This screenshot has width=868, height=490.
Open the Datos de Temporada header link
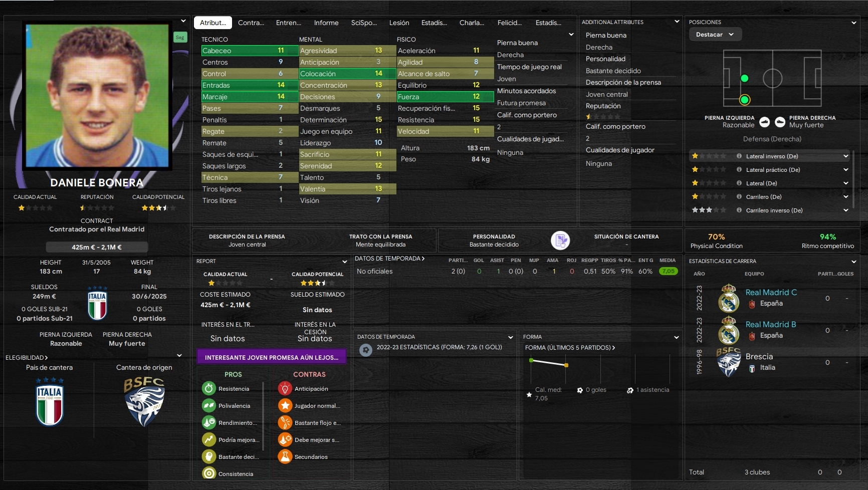click(x=390, y=259)
